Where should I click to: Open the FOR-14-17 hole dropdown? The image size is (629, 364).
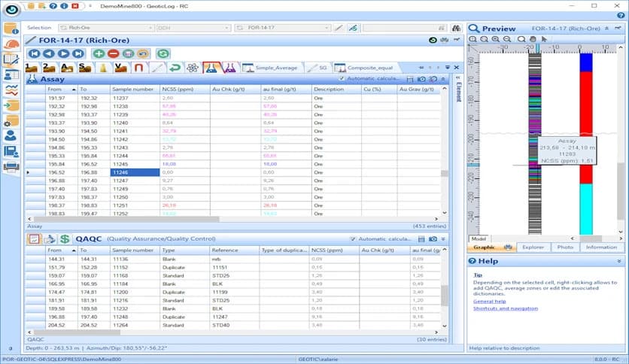284,28
